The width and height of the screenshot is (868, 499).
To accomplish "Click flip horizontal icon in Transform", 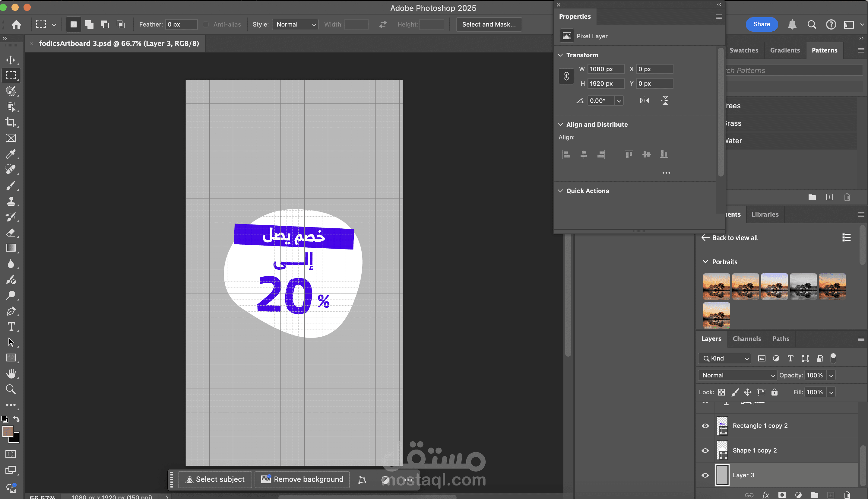I will [644, 101].
